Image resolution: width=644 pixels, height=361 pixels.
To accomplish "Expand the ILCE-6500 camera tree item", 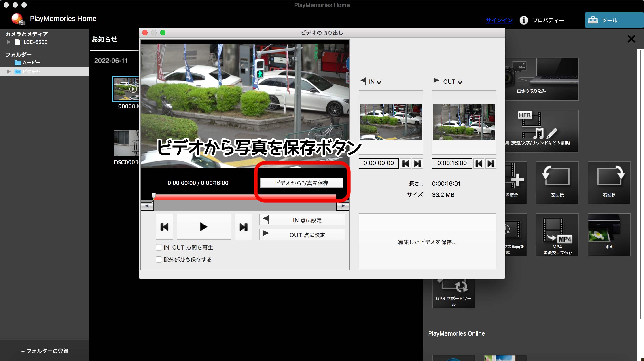I will 9,42.
